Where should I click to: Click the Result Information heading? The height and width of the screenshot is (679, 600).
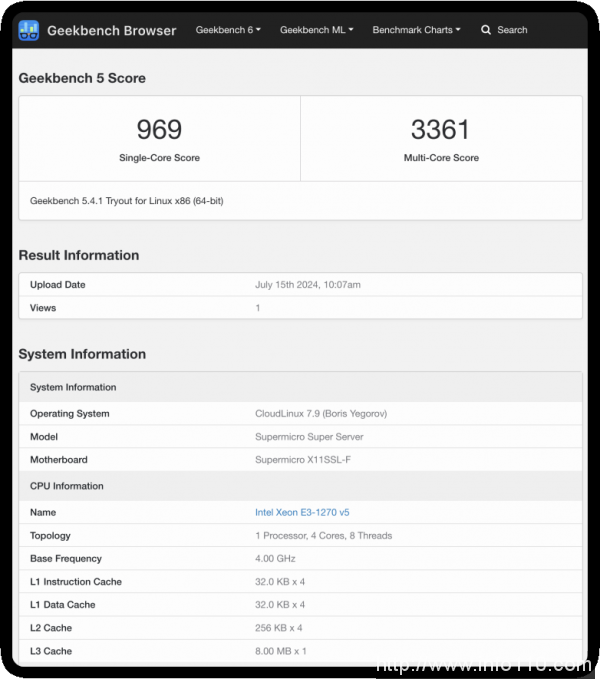(x=79, y=255)
